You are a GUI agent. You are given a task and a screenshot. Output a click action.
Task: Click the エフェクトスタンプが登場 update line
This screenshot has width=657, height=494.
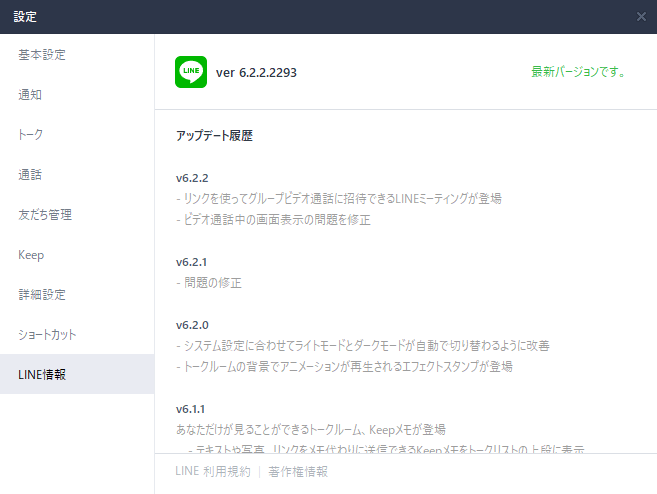click(x=344, y=367)
